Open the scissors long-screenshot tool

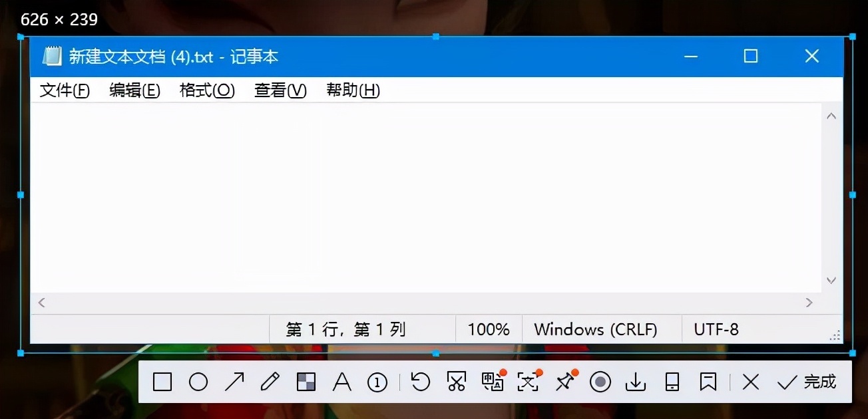tap(456, 382)
